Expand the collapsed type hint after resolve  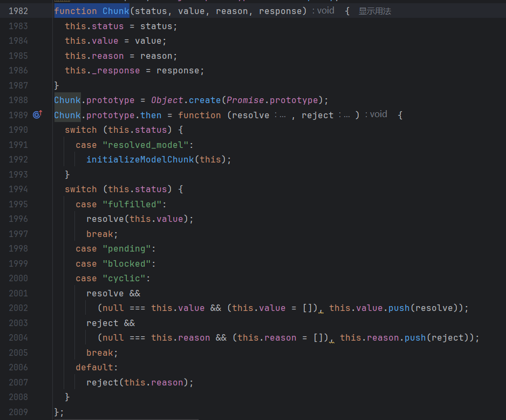tap(280, 115)
